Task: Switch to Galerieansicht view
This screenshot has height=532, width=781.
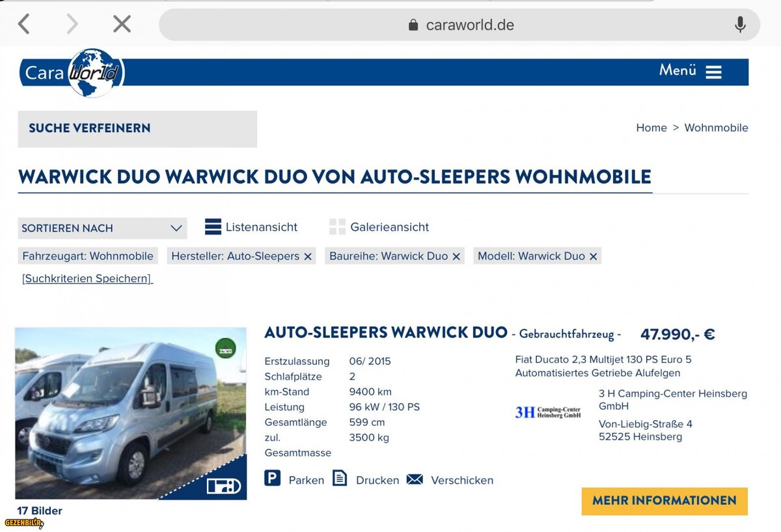Action: pos(337,227)
